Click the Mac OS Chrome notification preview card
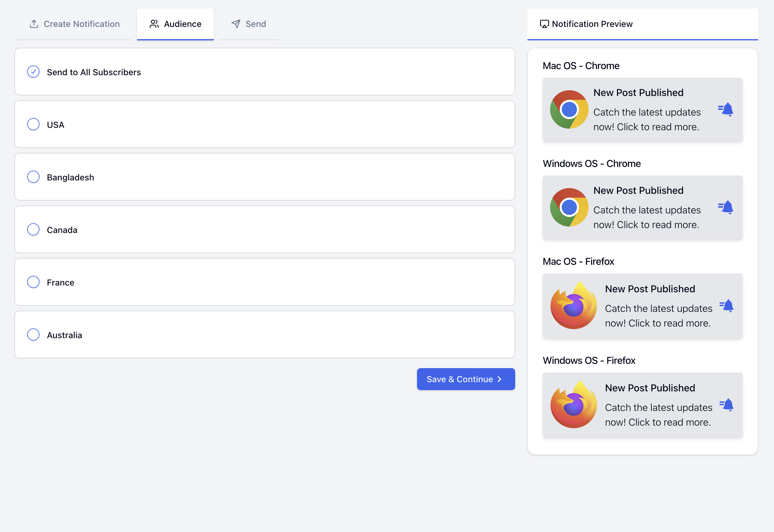This screenshot has width=774, height=532. click(642, 109)
